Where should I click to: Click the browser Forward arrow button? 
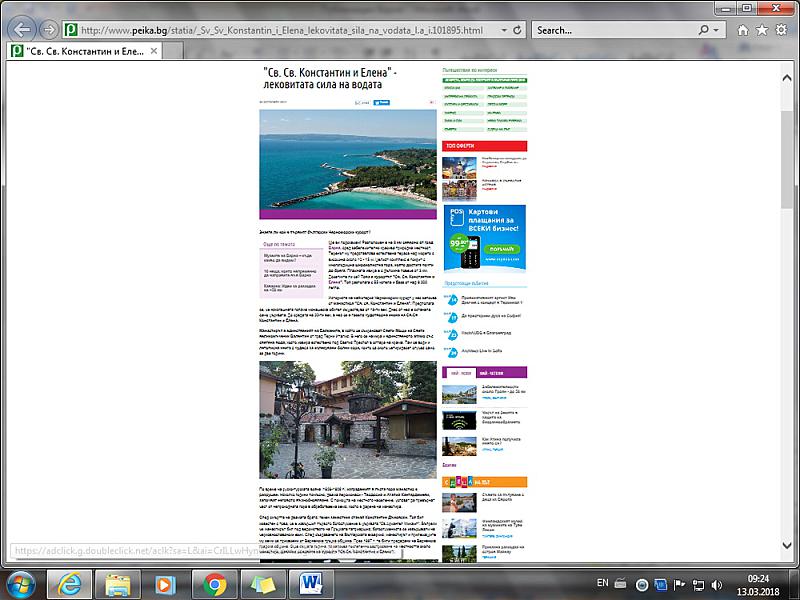coord(50,30)
